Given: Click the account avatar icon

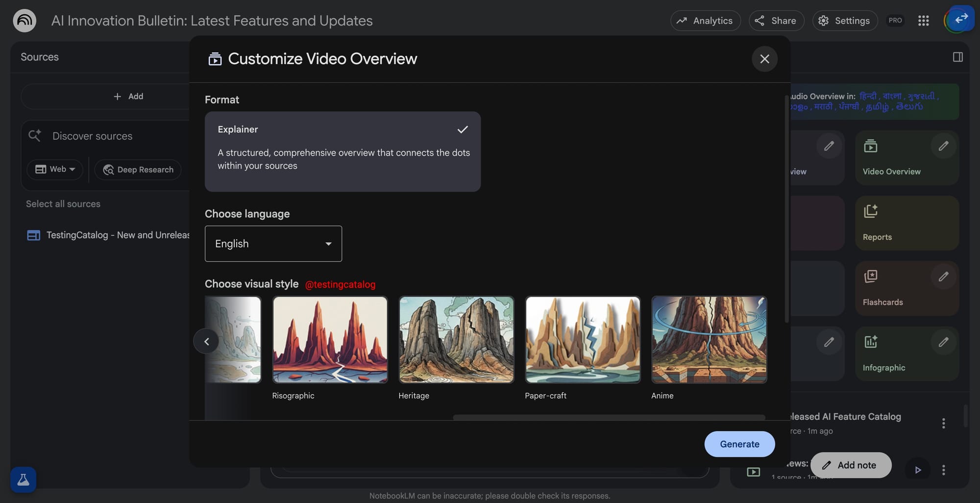Looking at the screenshot, I should click(959, 20).
